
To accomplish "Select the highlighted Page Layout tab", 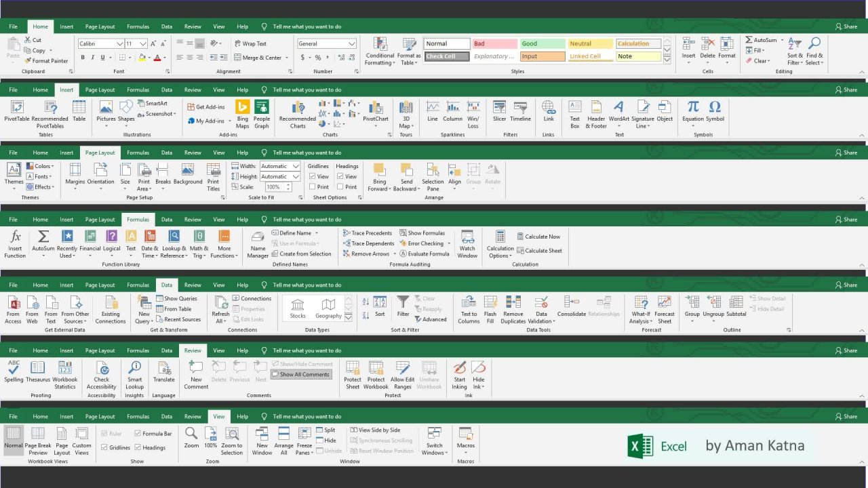I will click(x=100, y=152).
